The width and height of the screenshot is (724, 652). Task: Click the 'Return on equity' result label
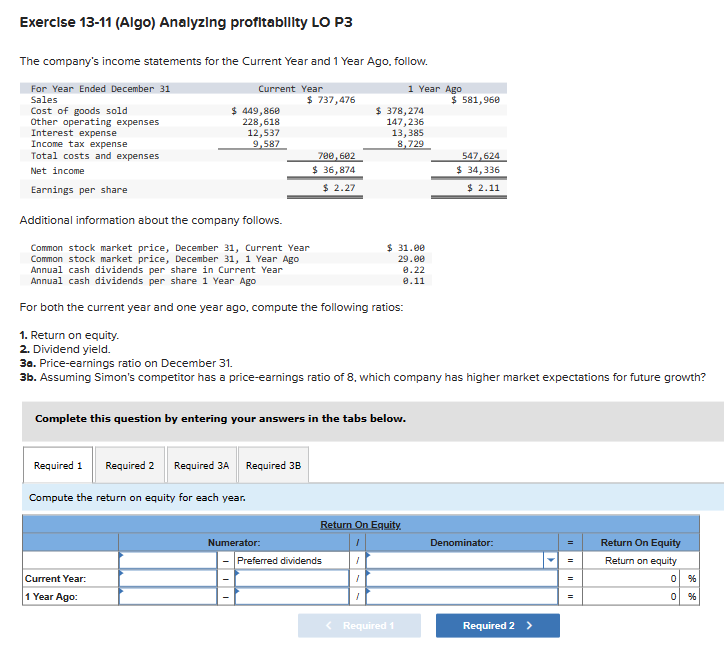click(x=641, y=561)
